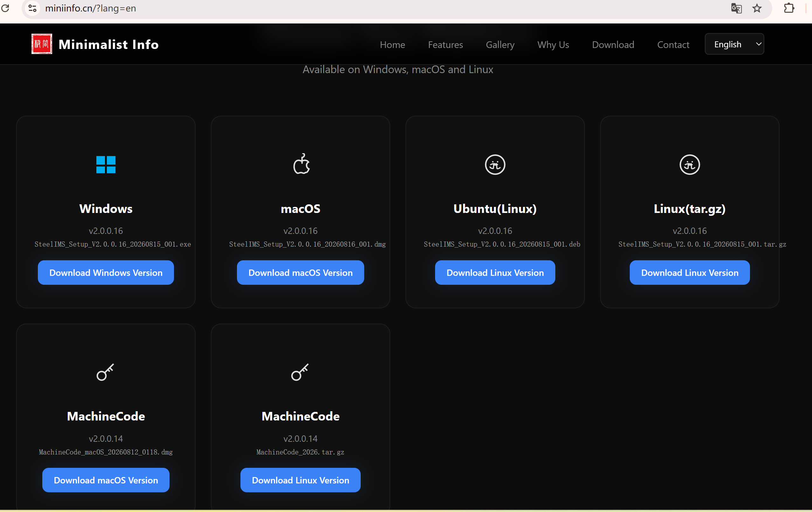Click the address bar URL miniinfo.cn
Screen dimensions: 812x512
(x=90, y=8)
